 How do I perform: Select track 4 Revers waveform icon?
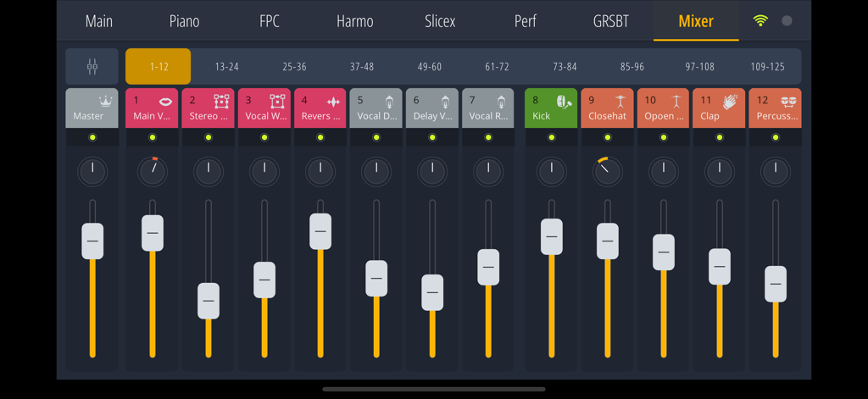pos(333,102)
